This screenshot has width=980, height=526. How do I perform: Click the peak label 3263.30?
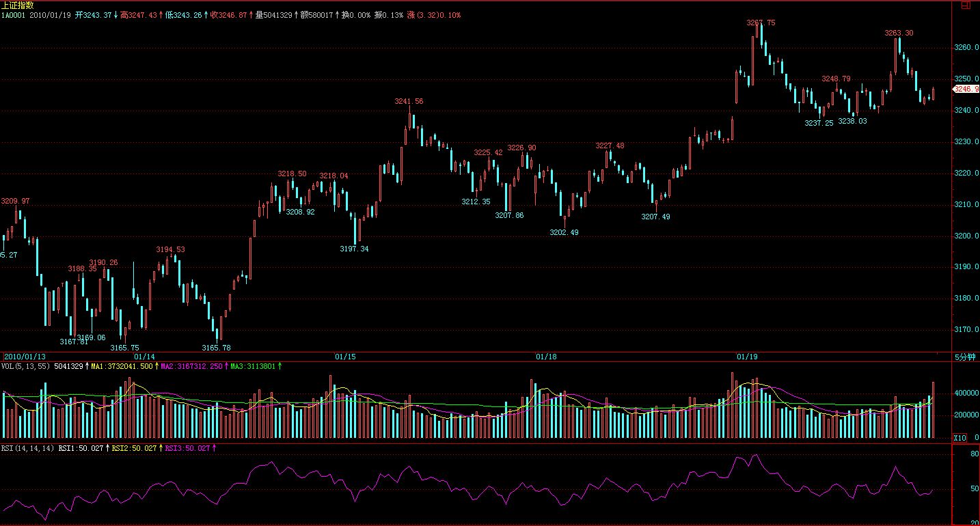(x=899, y=33)
